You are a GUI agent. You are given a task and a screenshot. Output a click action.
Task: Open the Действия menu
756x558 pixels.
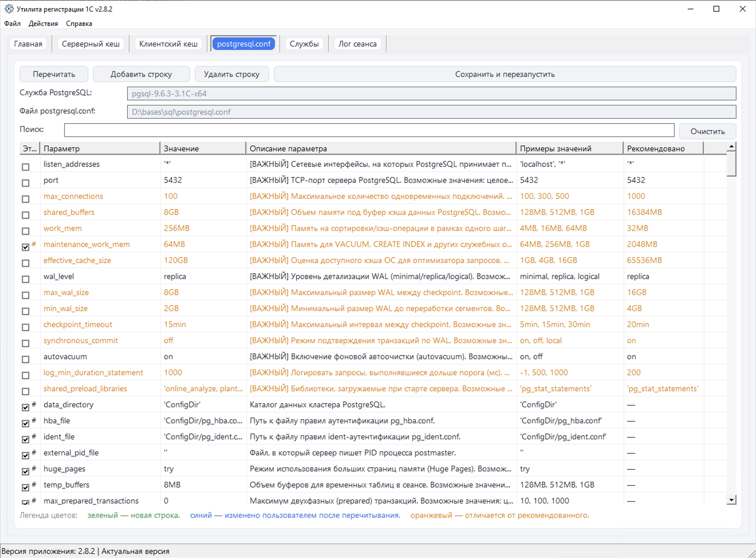(x=43, y=24)
